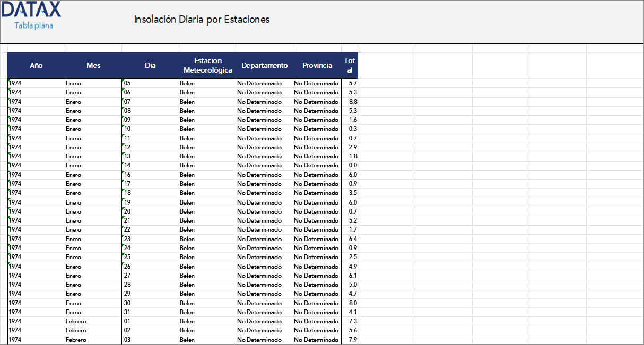Select the first Belen station cell

(187, 83)
